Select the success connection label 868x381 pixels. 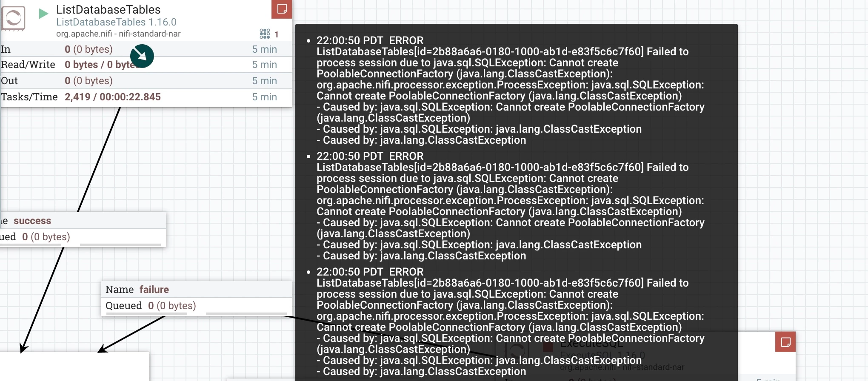(32, 221)
